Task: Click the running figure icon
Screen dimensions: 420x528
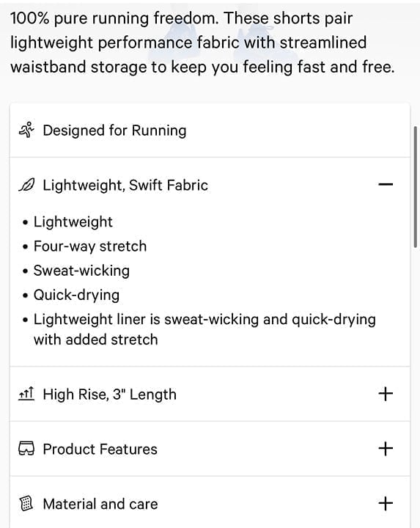Action: (26, 130)
